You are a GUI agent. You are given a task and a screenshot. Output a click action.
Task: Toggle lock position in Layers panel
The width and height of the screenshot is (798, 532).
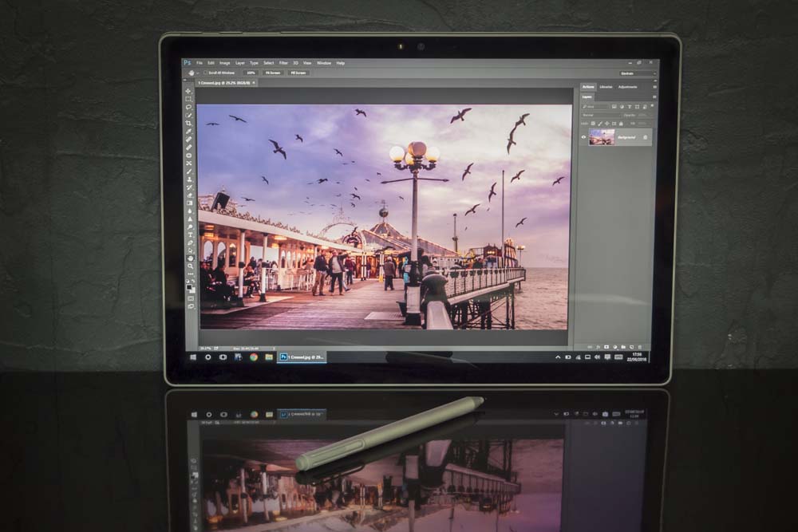(x=607, y=124)
